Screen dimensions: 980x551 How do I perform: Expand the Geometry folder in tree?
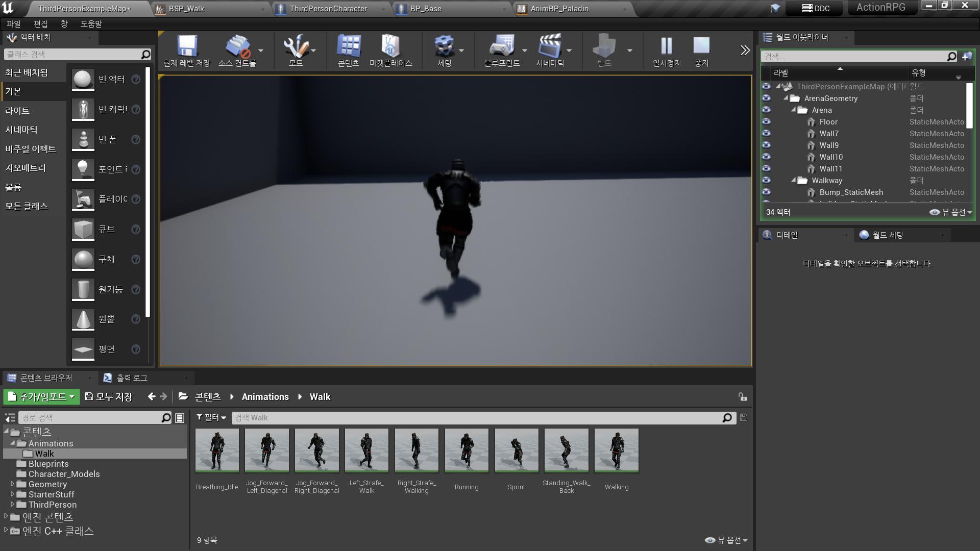click(x=12, y=484)
